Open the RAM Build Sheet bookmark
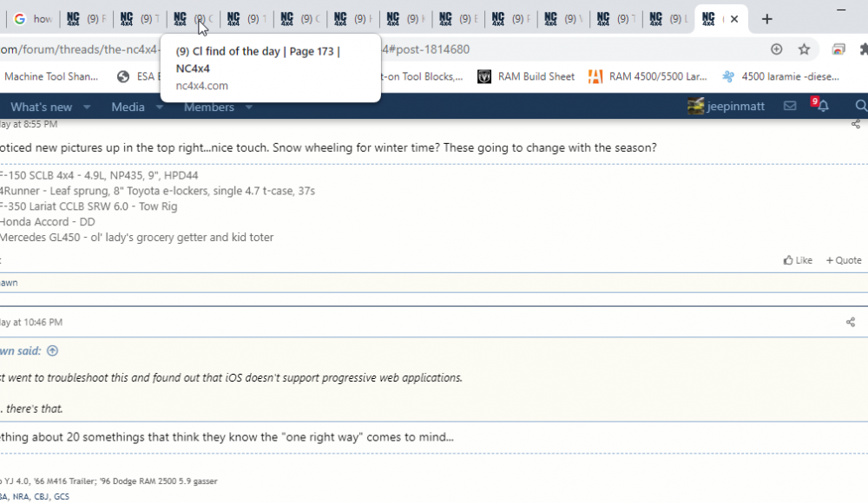 coord(526,76)
